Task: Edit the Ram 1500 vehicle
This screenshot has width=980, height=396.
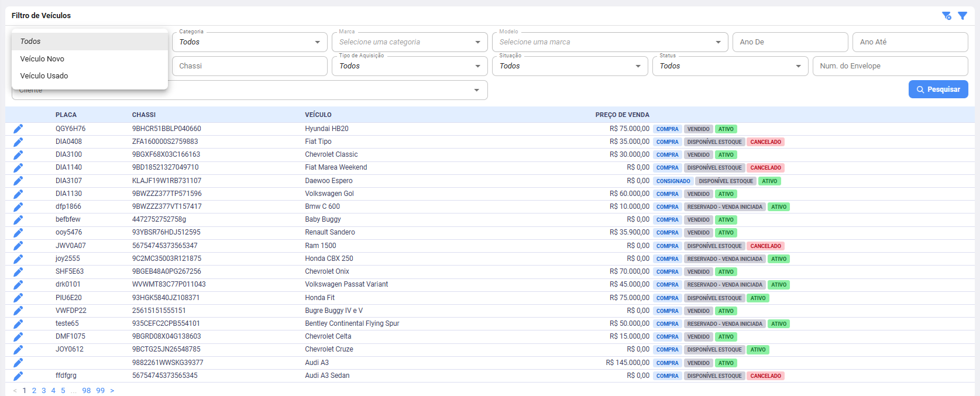Action: (x=18, y=246)
